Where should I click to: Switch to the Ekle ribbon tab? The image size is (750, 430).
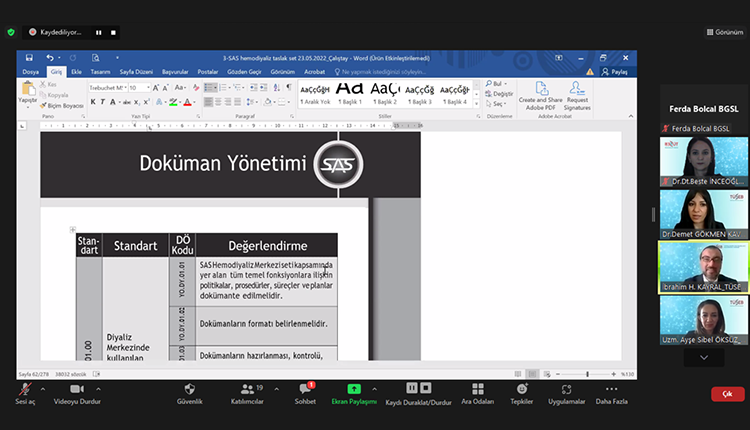coord(76,72)
